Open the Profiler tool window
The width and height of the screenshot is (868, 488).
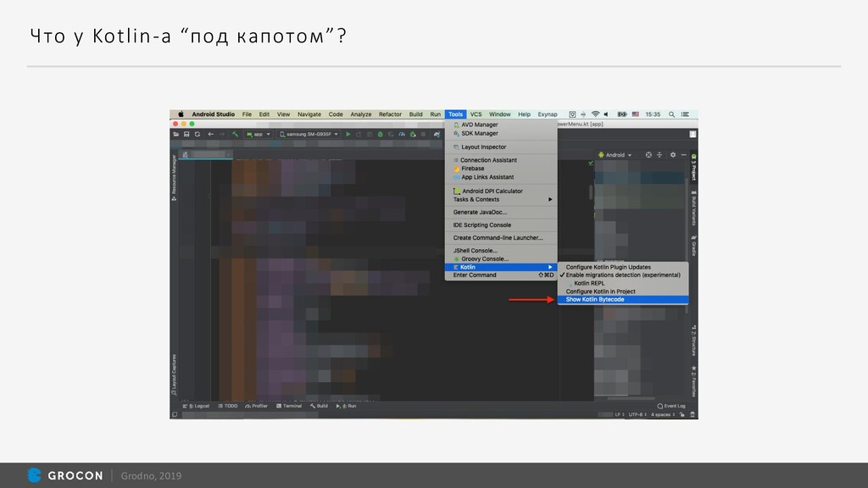[x=256, y=406]
